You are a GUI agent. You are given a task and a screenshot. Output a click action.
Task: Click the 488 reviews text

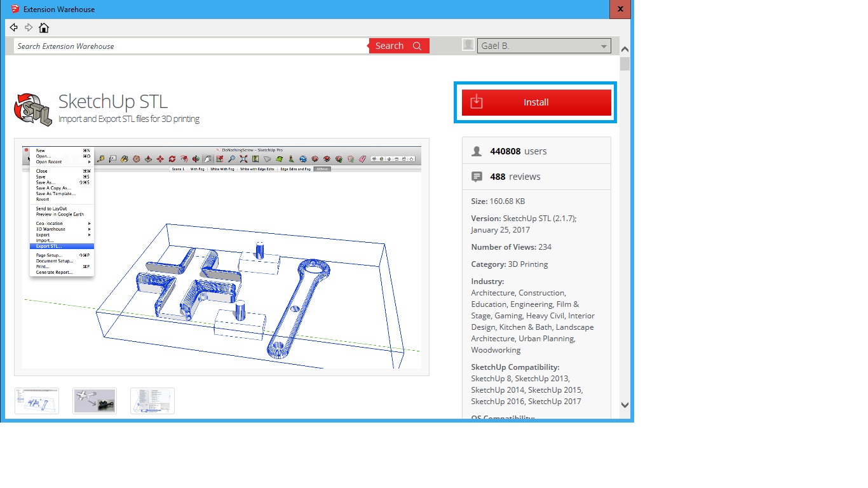515,177
